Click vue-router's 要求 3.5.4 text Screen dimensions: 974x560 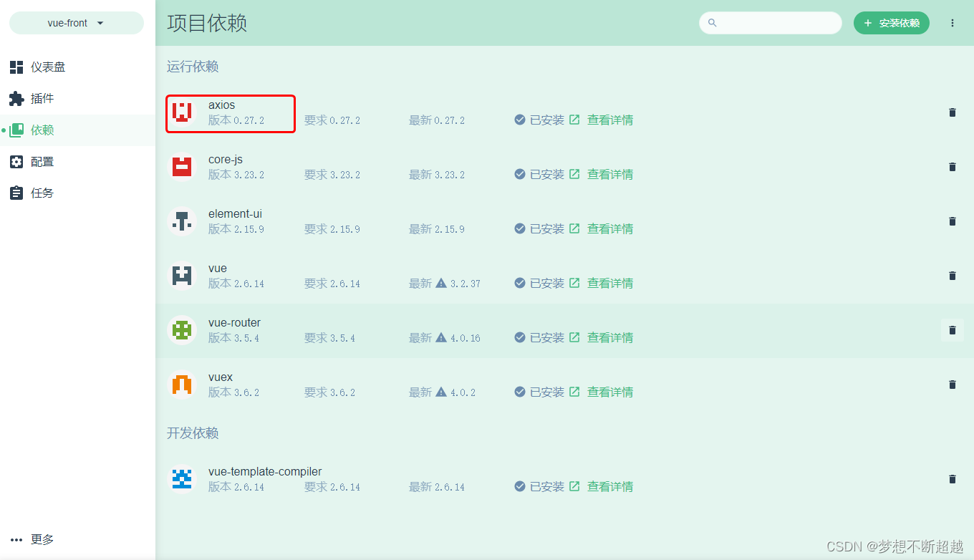point(330,338)
